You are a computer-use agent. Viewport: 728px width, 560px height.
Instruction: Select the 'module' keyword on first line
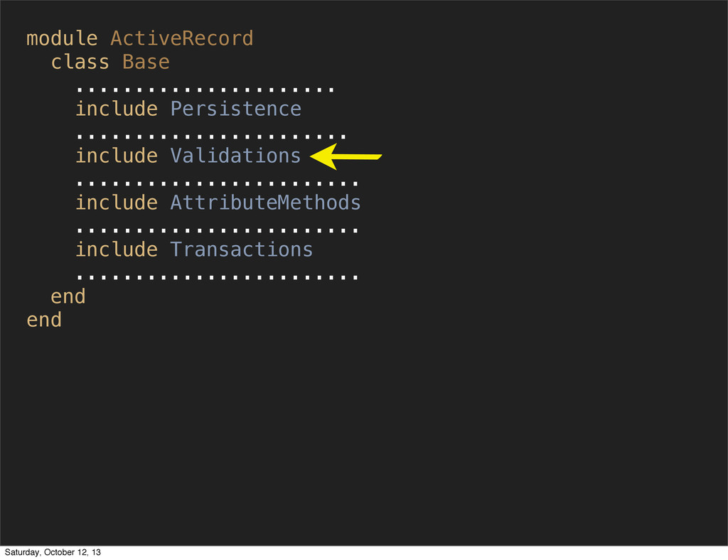(63, 38)
